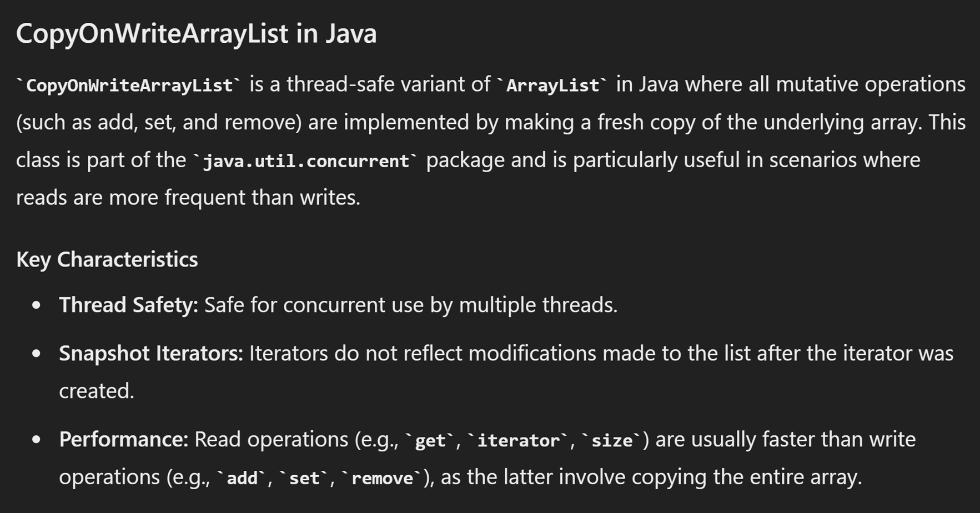The height and width of the screenshot is (513, 980).
Task: Click the Key Characteristics subheading
Action: click(x=107, y=259)
